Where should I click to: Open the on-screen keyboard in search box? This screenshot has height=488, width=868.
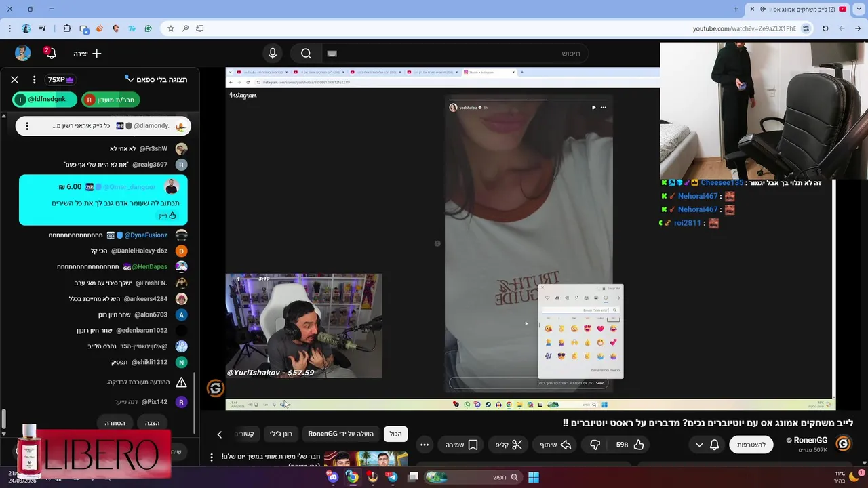point(332,54)
